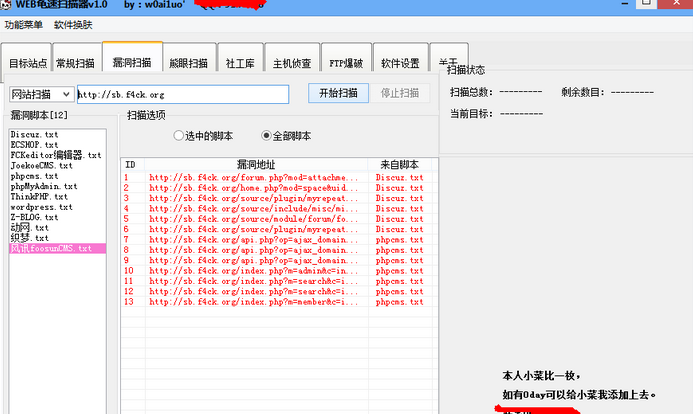Select result row with ID 10

click(x=250, y=270)
